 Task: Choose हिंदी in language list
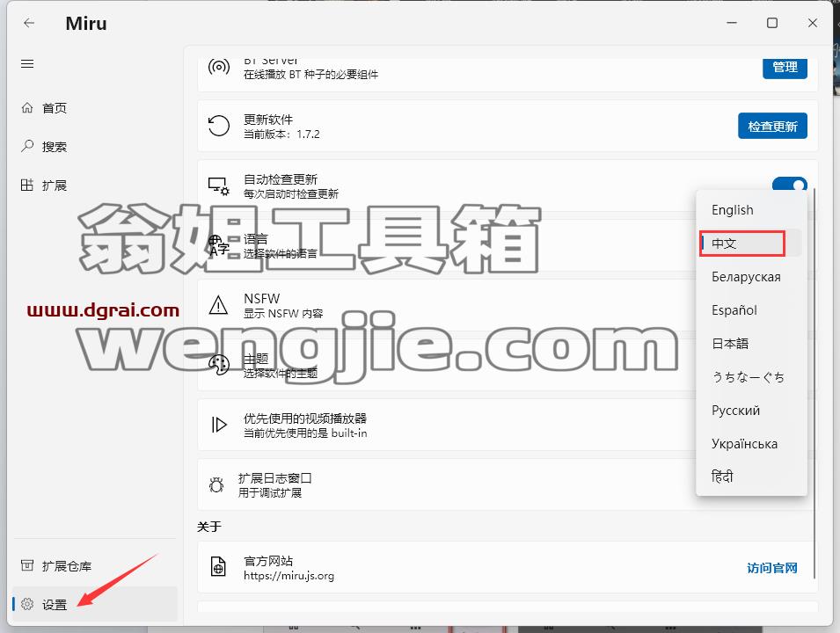[x=751, y=477]
